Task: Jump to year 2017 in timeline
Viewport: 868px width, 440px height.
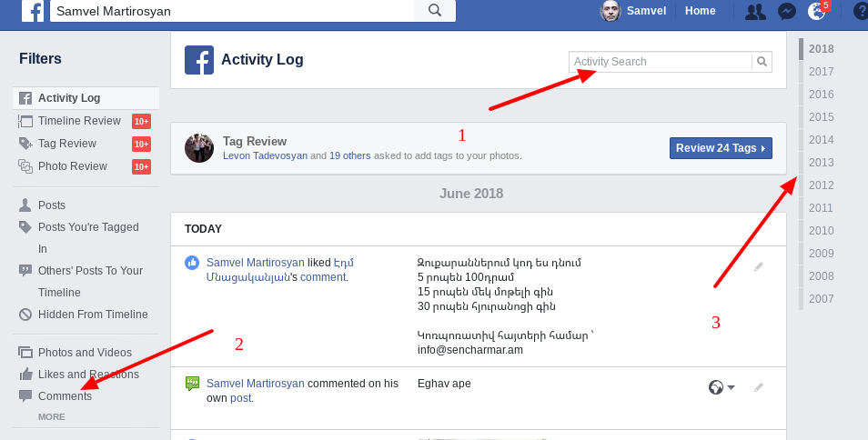Action: click(x=821, y=71)
